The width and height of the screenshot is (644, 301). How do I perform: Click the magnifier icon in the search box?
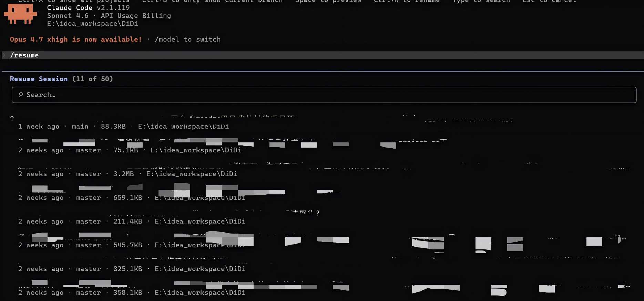click(21, 95)
